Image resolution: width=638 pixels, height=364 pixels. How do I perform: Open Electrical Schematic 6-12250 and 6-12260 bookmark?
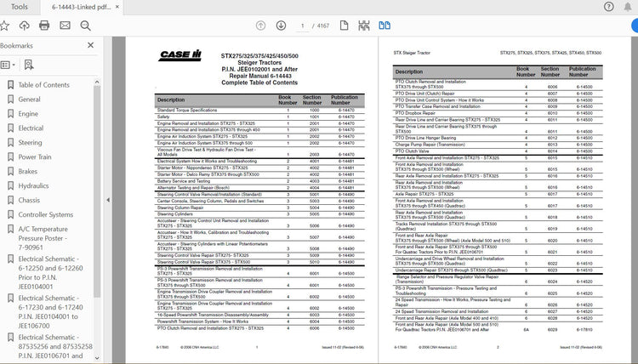pyautogui.click(x=50, y=273)
